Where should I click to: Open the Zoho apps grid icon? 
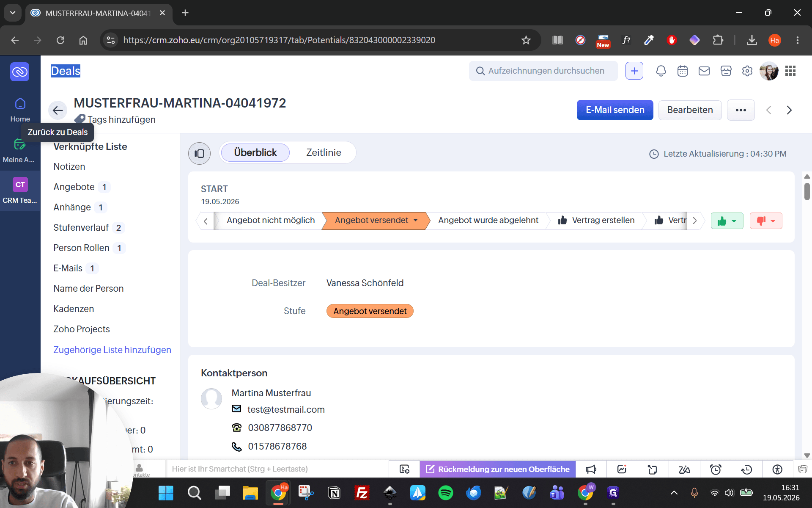click(x=790, y=71)
